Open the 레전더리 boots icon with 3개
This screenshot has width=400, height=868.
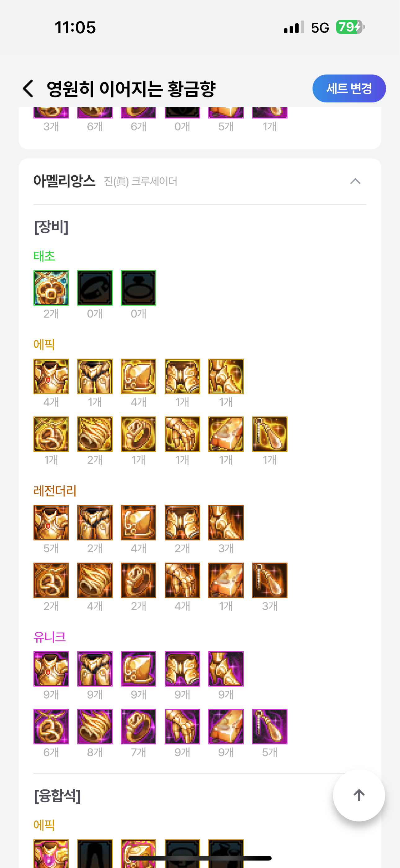tap(226, 522)
